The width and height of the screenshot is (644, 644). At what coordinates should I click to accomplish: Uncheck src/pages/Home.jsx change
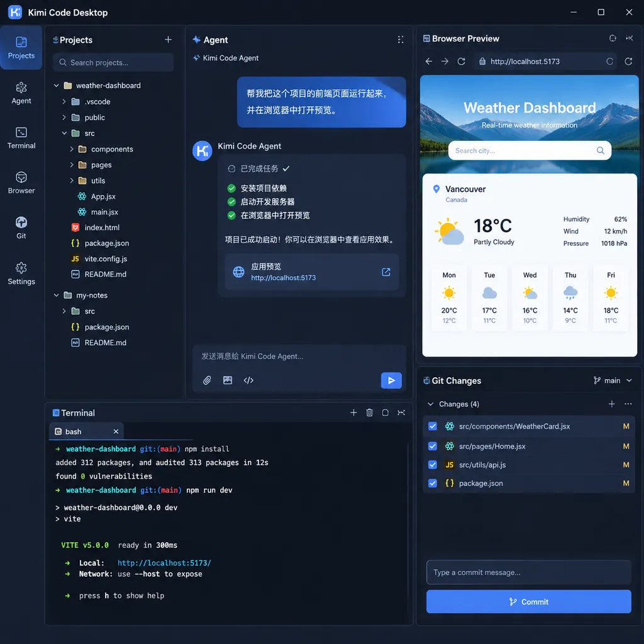[433, 446]
